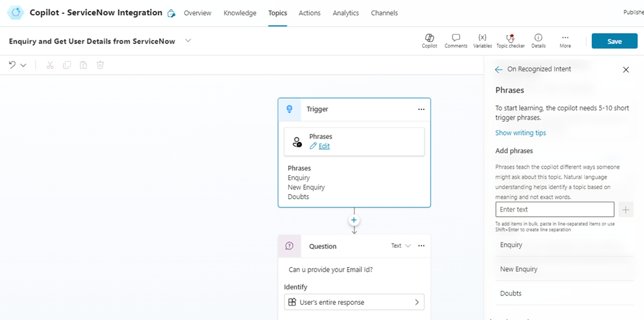Screen dimensions: 644x320
Task: Open the Question type Text dropdown
Action: pos(401,246)
